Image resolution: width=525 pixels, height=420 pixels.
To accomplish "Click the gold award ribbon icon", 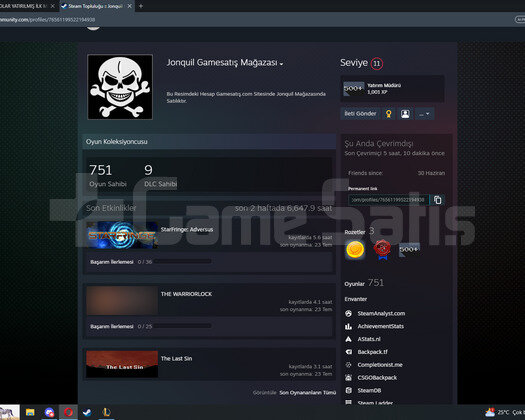I will (388, 114).
